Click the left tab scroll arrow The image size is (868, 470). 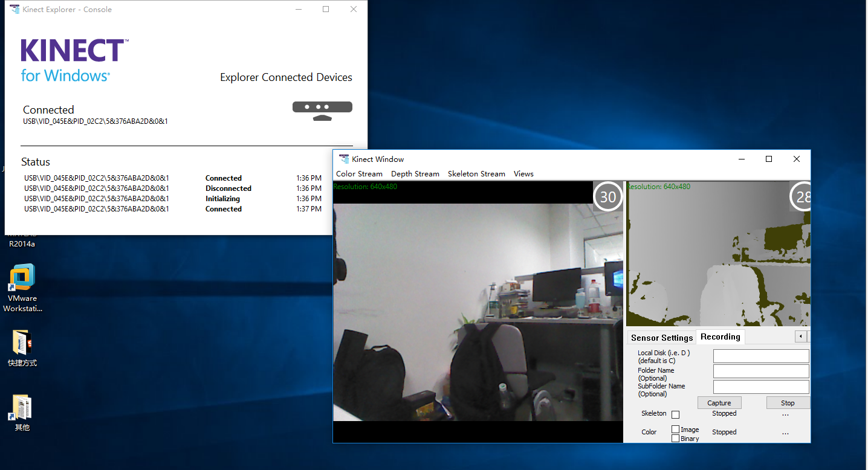point(800,336)
